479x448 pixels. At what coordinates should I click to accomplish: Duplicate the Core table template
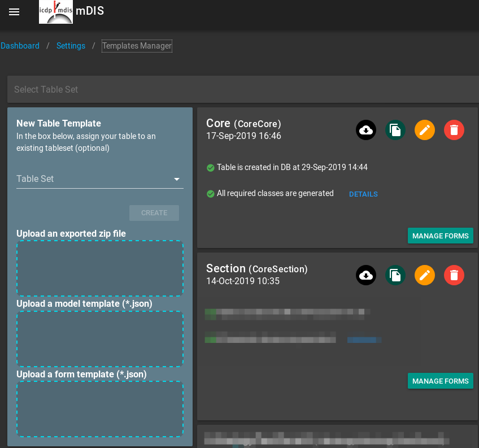coord(395,131)
